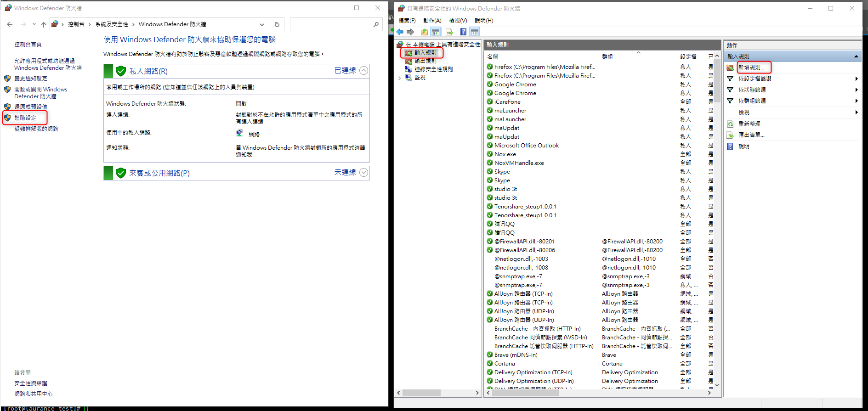
Task: Click the rules list horizontal scrollbar thumb
Action: click(525, 393)
